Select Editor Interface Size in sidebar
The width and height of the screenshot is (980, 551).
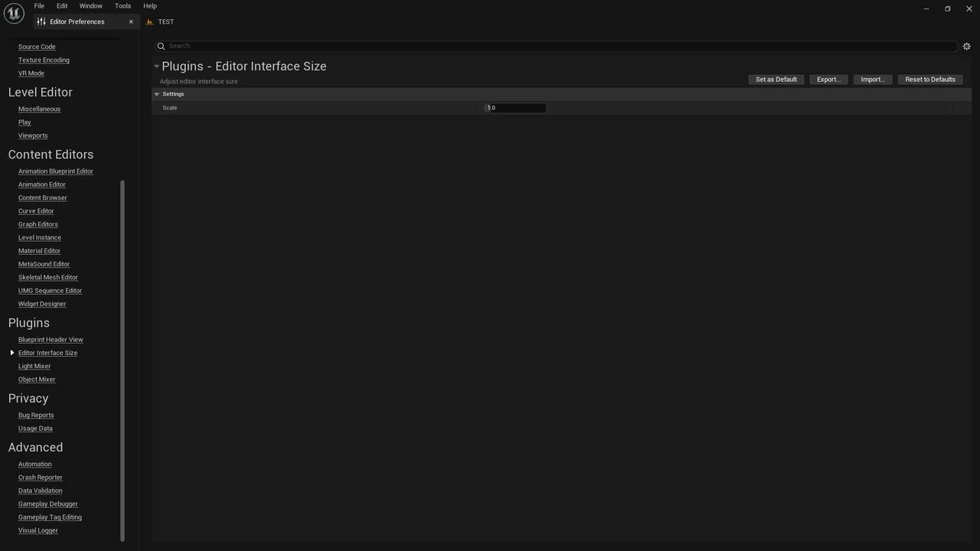47,353
